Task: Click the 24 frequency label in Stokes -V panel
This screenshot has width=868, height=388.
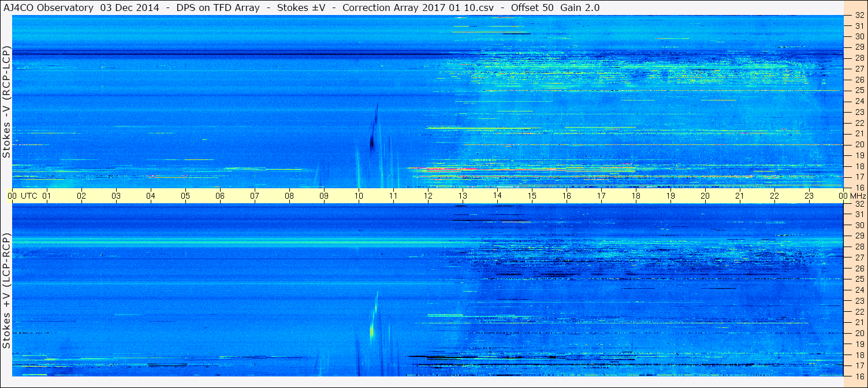Action: click(859, 101)
